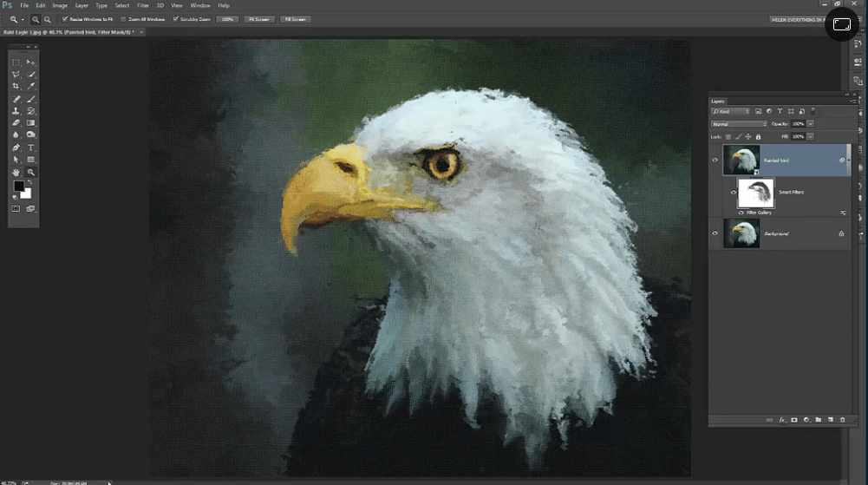
Task: Select the Type tool
Action: [31, 147]
